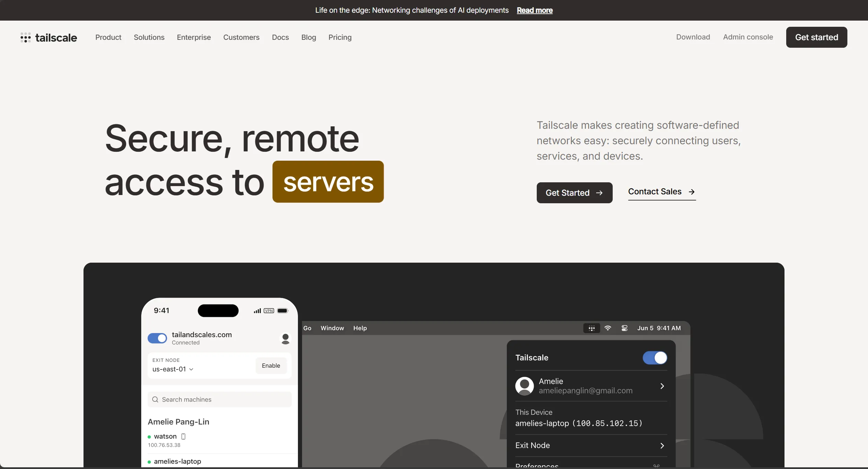
Task: Click the user profile icon in the phone mockup
Action: click(285, 339)
